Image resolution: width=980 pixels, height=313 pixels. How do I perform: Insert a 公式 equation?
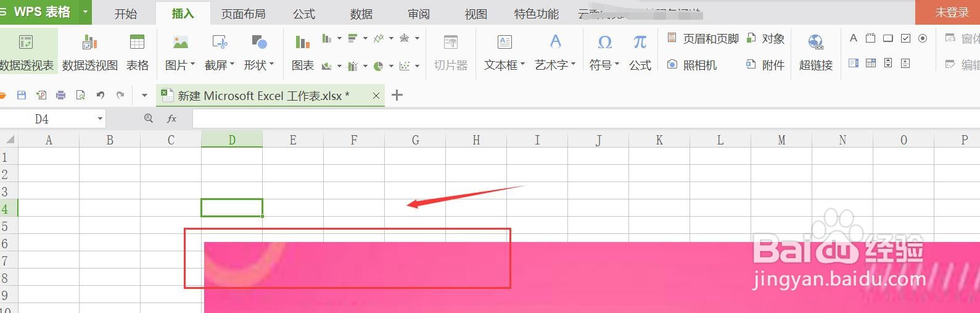640,52
